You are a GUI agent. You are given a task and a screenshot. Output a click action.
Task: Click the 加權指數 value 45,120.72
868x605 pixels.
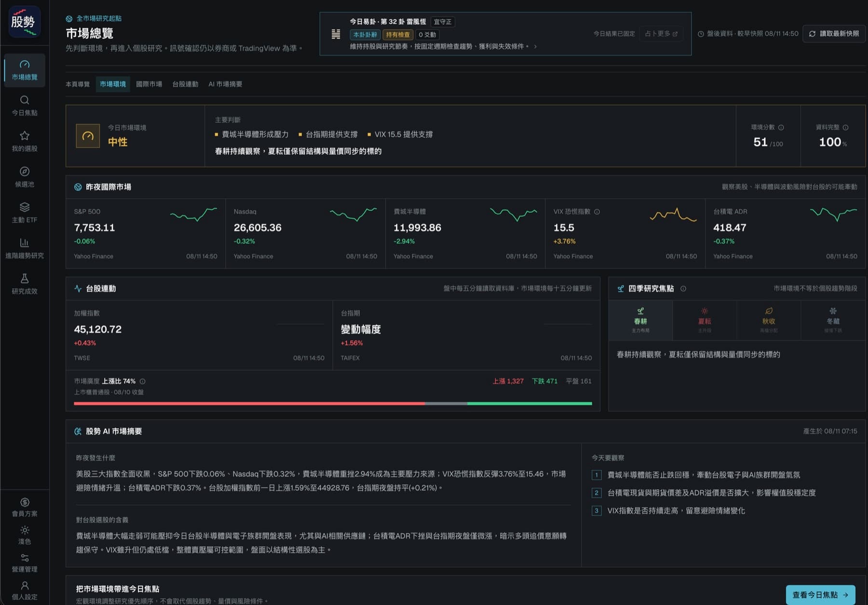click(98, 329)
